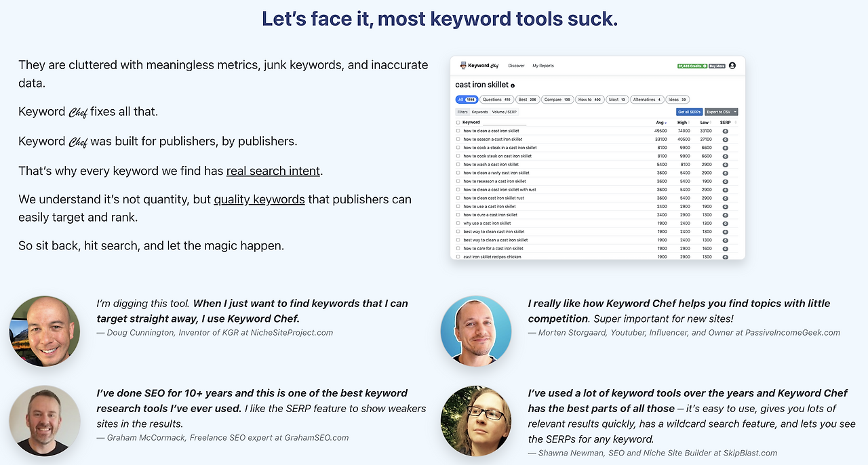Image resolution: width=868 pixels, height=465 pixels.
Task: Click the 33100 low volume value in first row
Action: pos(706,131)
